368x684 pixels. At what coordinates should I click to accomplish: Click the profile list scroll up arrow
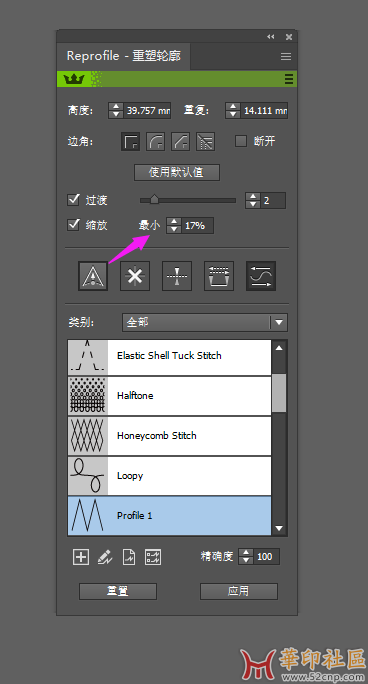pos(279,348)
